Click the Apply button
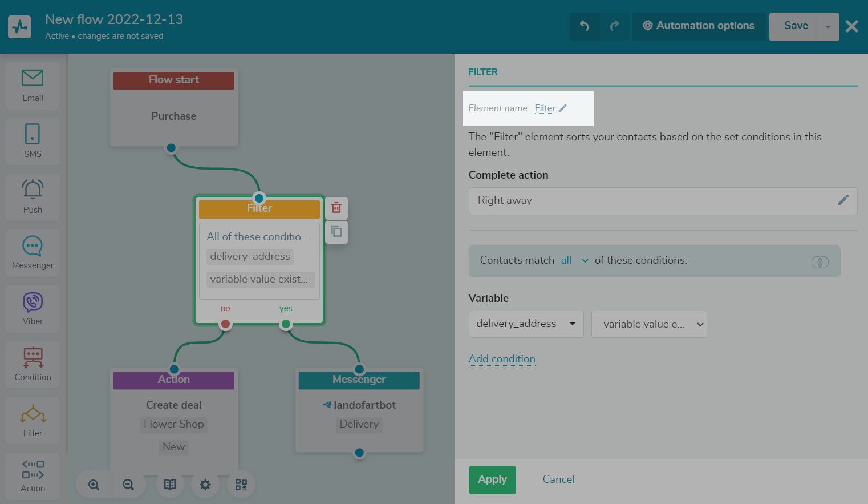This screenshot has width=868, height=504. 492,480
